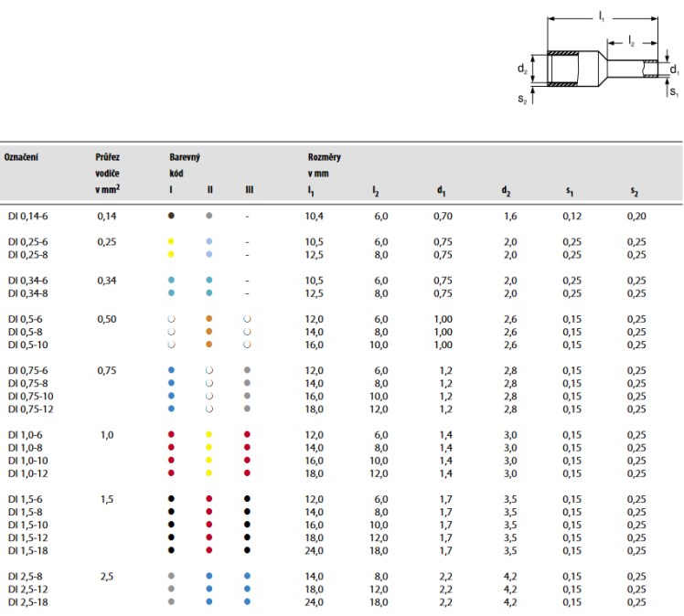Click cross-section value '0,50'
Viewport: 684px width, 616px height.
[107, 319]
